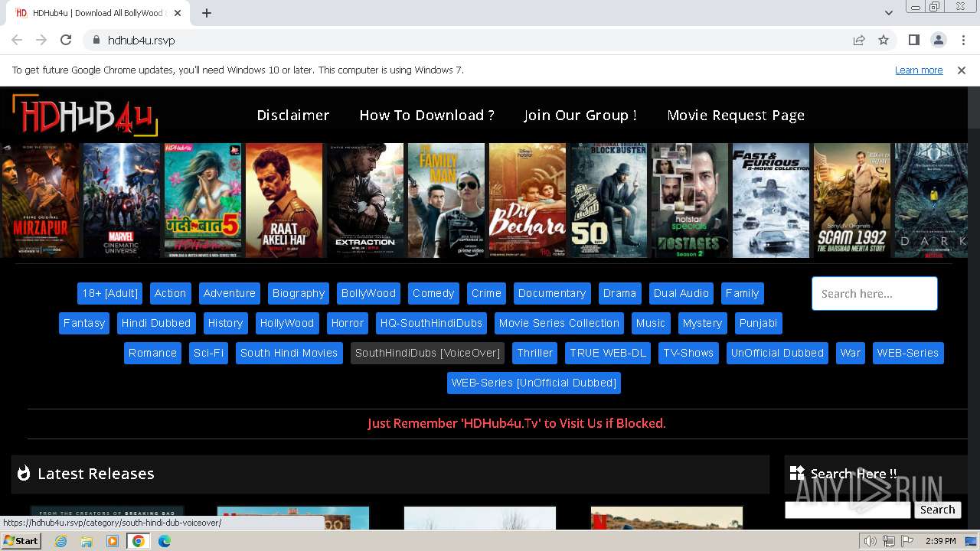
Task: Click the browser back arrow
Action: [x=17, y=40]
